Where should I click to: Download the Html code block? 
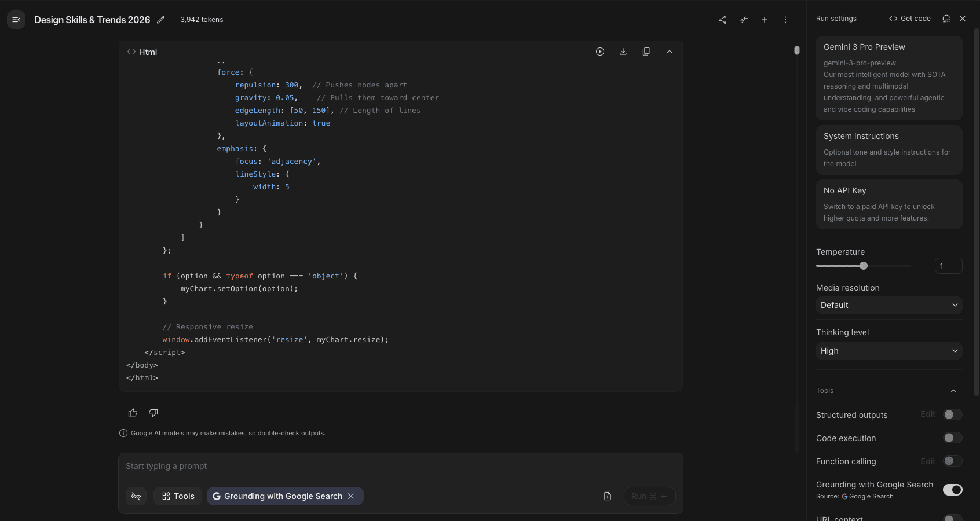[x=623, y=52]
